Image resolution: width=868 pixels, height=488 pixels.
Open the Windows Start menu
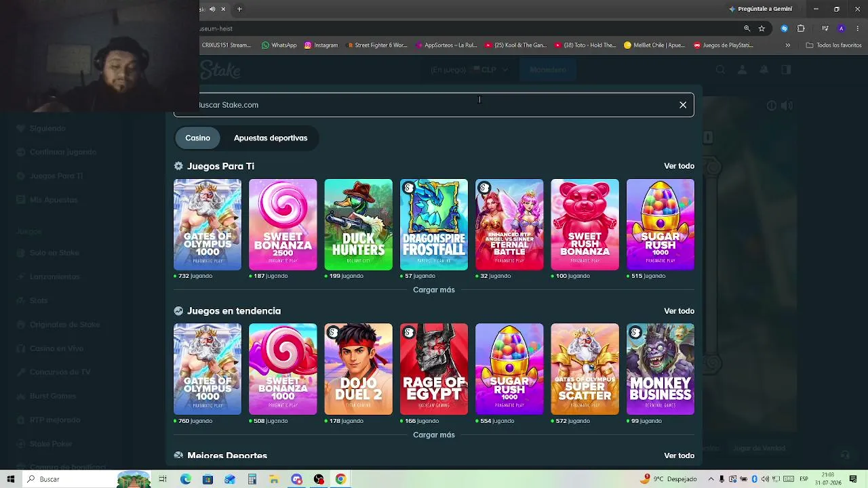click(x=11, y=479)
